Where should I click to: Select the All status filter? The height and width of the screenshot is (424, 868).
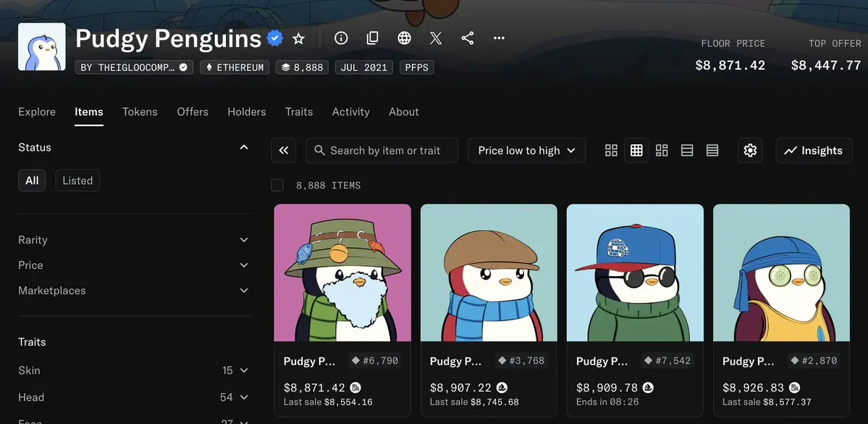pos(32,180)
